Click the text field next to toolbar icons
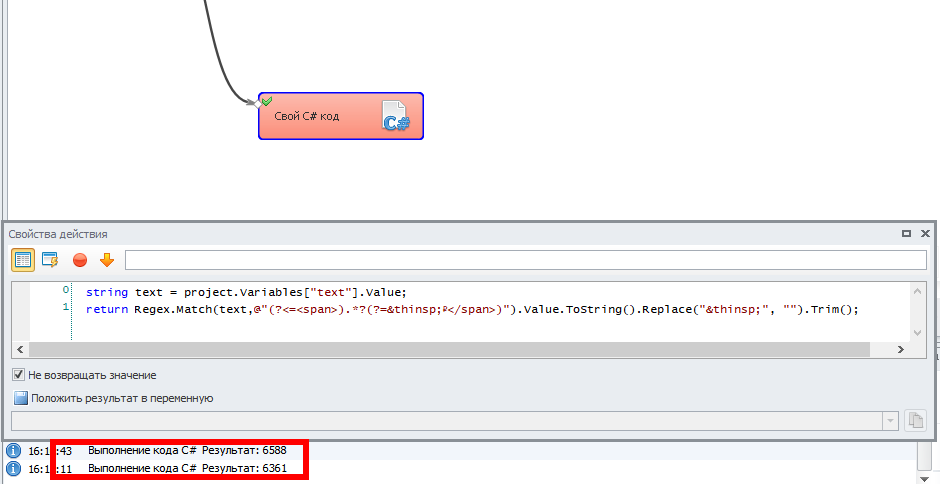 pyautogui.click(x=525, y=260)
